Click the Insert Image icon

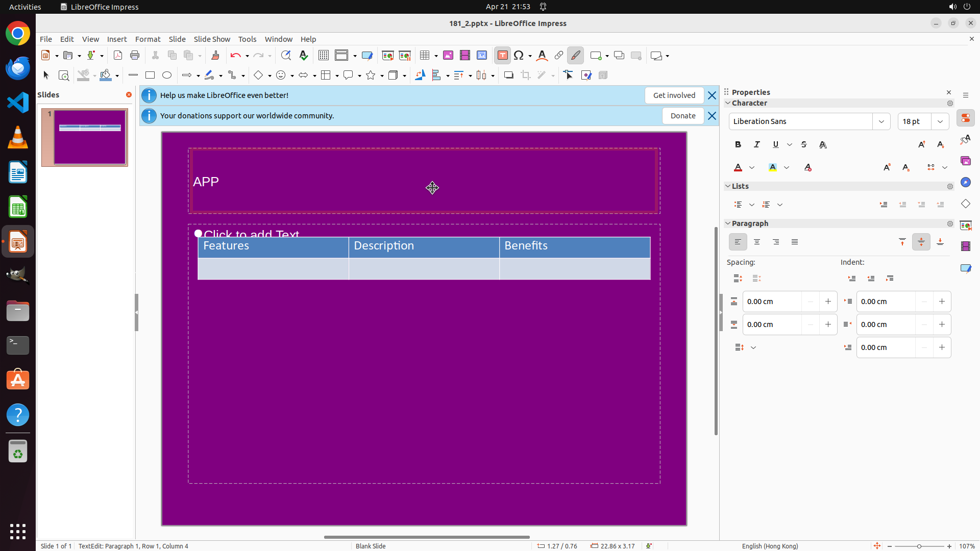tap(448, 56)
